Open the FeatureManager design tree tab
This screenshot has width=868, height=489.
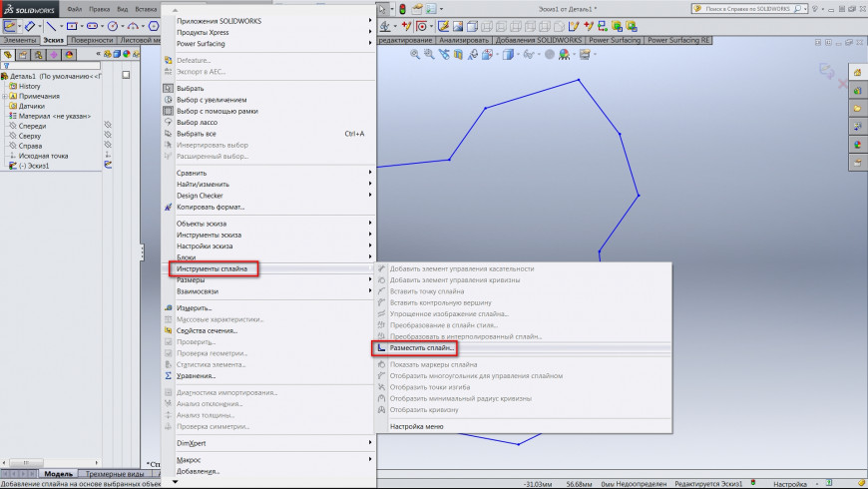(8, 54)
